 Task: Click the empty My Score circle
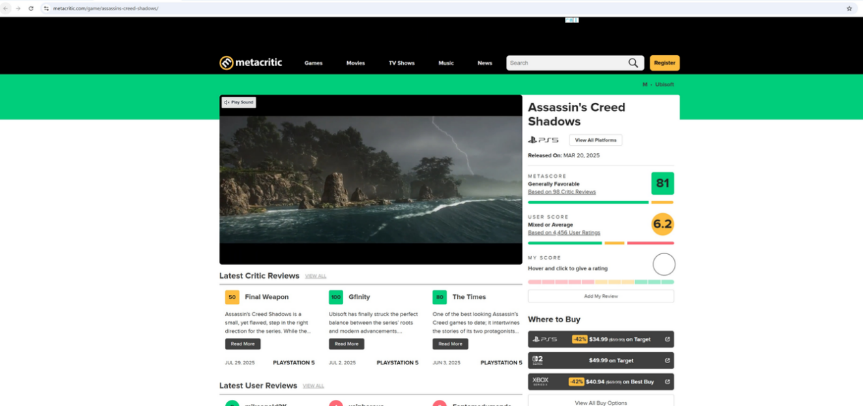664,264
